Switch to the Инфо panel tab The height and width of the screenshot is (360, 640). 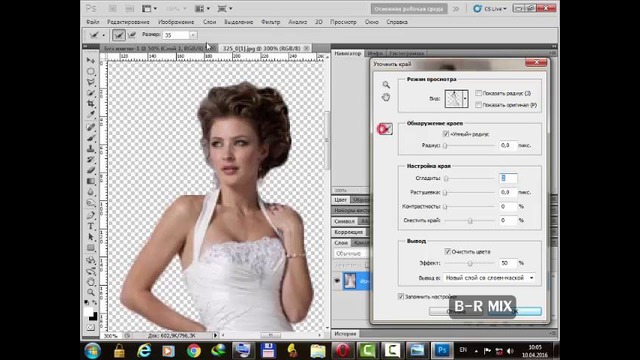375,53
